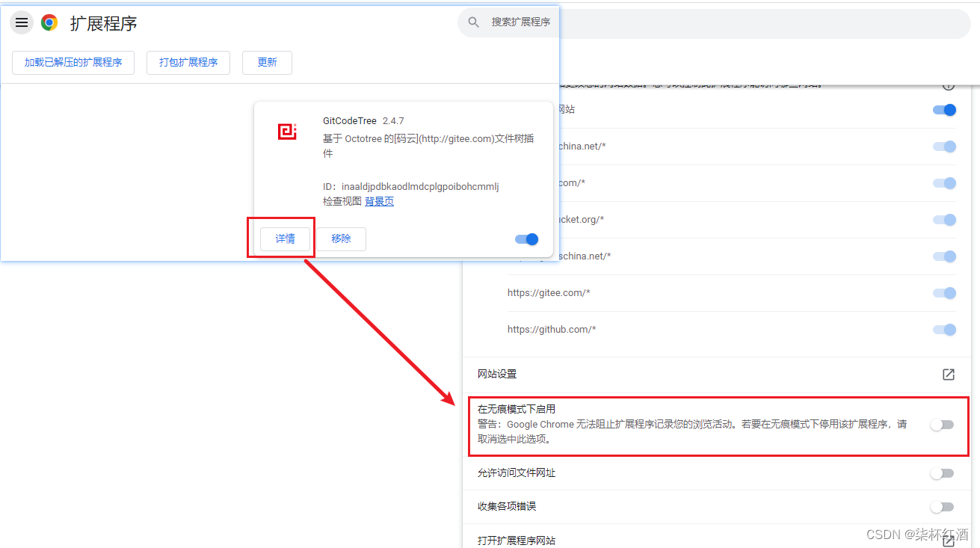Click the search magnifier icon

[473, 22]
